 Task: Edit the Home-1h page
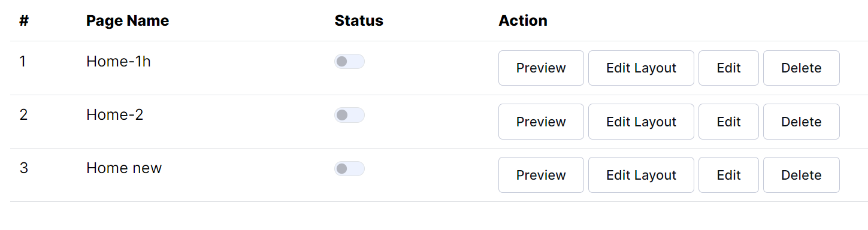[x=728, y=68]
